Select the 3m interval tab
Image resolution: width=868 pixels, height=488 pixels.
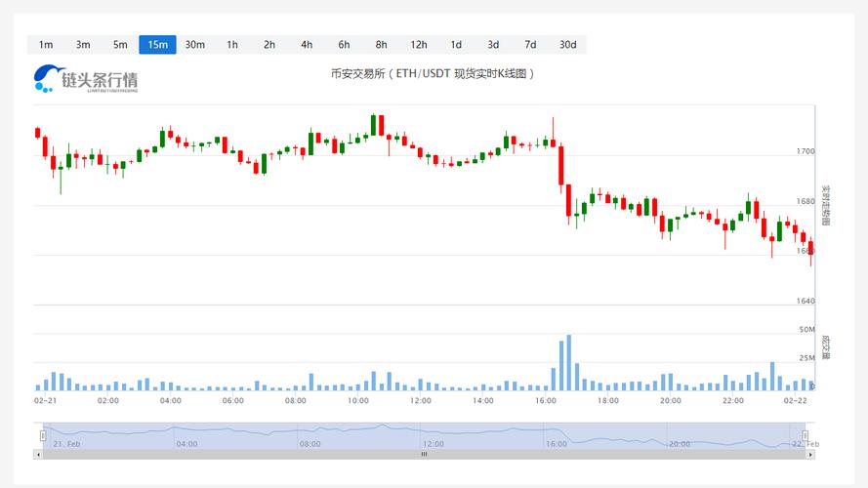tap(83, 44)
